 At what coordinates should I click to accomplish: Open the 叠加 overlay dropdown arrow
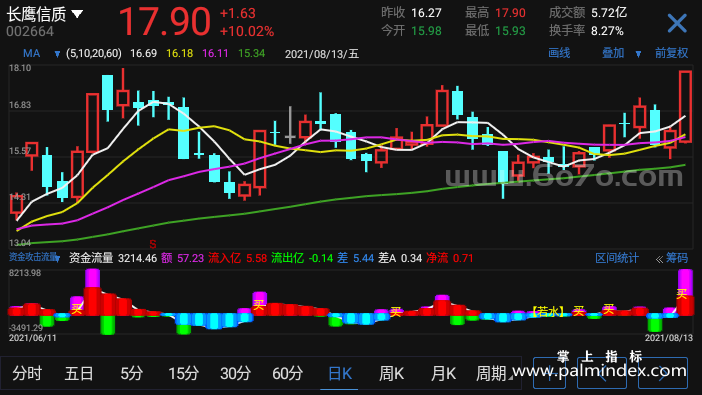638,54
